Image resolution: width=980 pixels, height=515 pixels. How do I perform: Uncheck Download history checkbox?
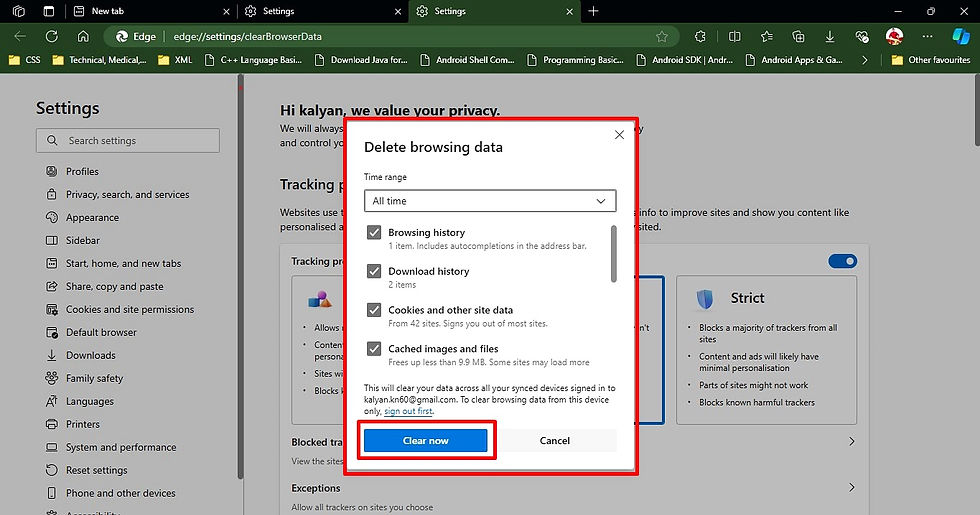[374, 271]
